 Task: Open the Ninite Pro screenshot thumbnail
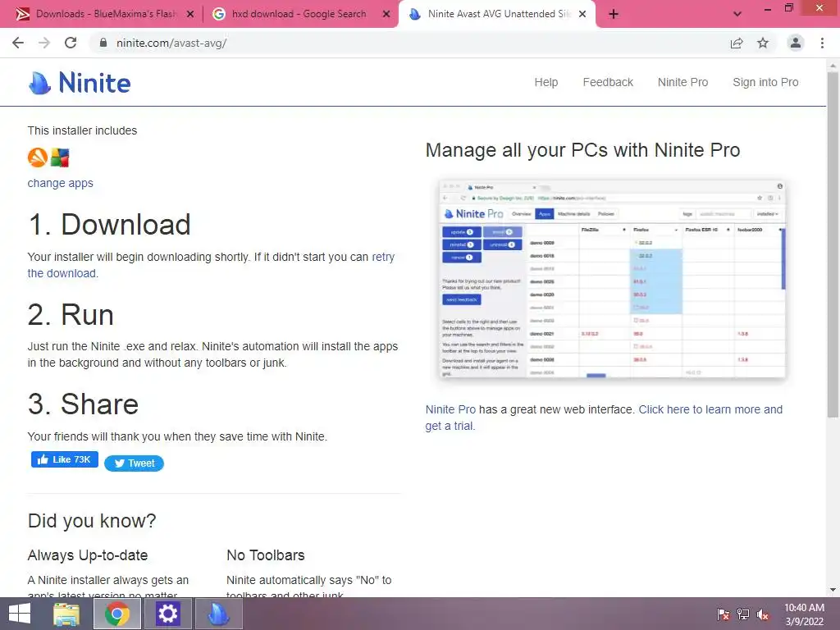point(612,279)
